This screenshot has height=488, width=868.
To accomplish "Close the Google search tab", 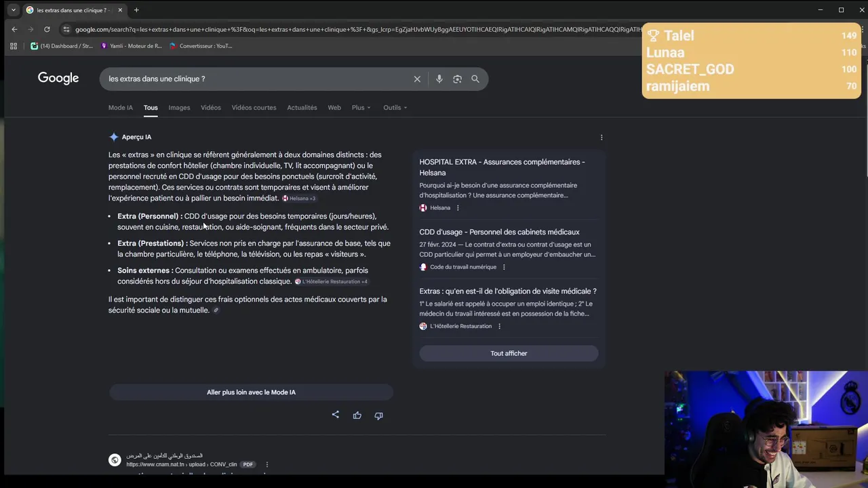I will pos(120,10).
